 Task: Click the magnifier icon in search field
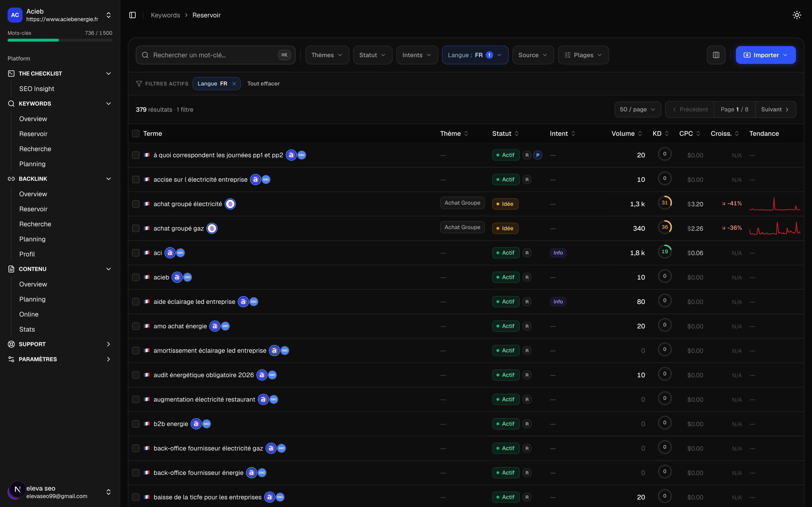point(145,55)
